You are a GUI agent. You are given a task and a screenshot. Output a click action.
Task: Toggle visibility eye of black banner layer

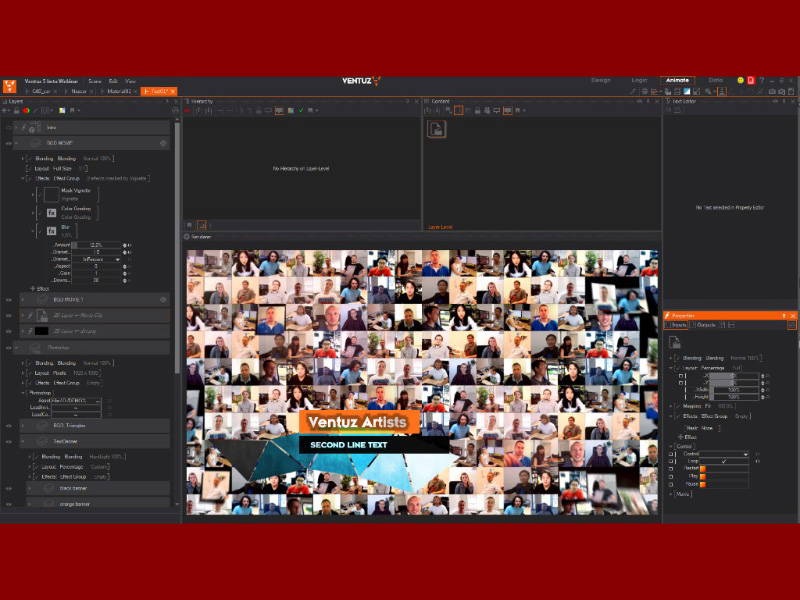8,489
